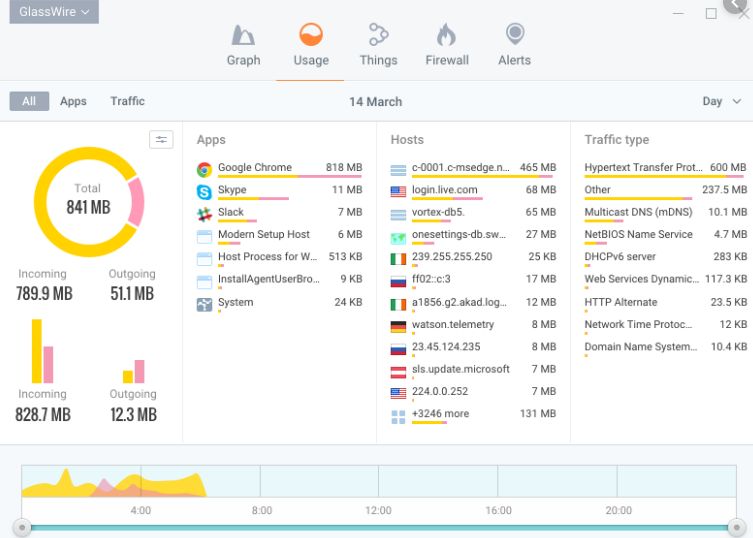The height and width of the screenshot is (538, 753).
Task: Click the icon beside c-0001.c-msedge.n...
Action: click(398, 170)
